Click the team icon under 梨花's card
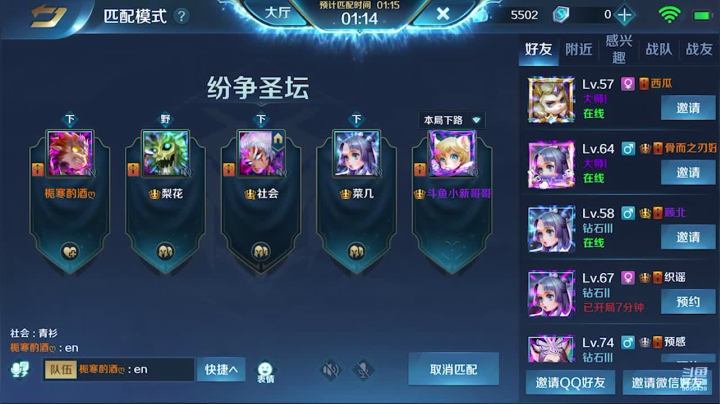Viewport: 720px width, 404px height. pyautogui.click(x=165, y=251)
